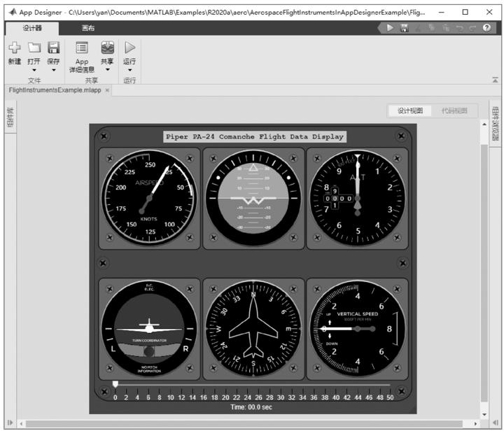Close the App Designer window

pyautogui.click(x=489, y=12)
